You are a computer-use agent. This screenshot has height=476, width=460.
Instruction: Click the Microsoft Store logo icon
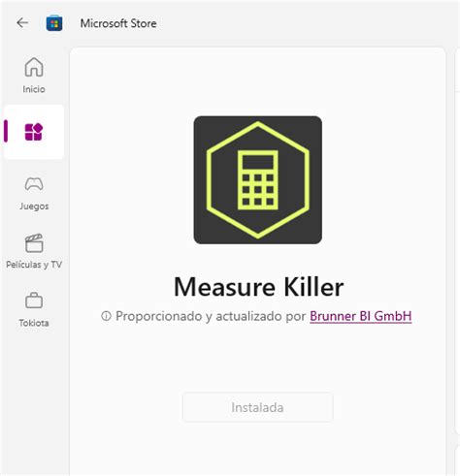coord(54,23)
